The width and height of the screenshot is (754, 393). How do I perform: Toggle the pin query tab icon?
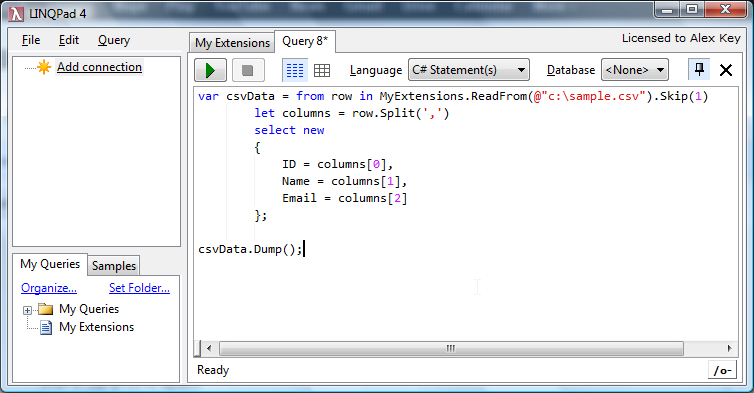pos(699,70)
